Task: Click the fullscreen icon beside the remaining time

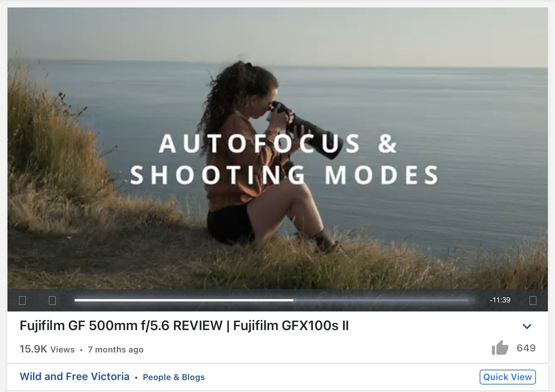Action: pos(533,300)
